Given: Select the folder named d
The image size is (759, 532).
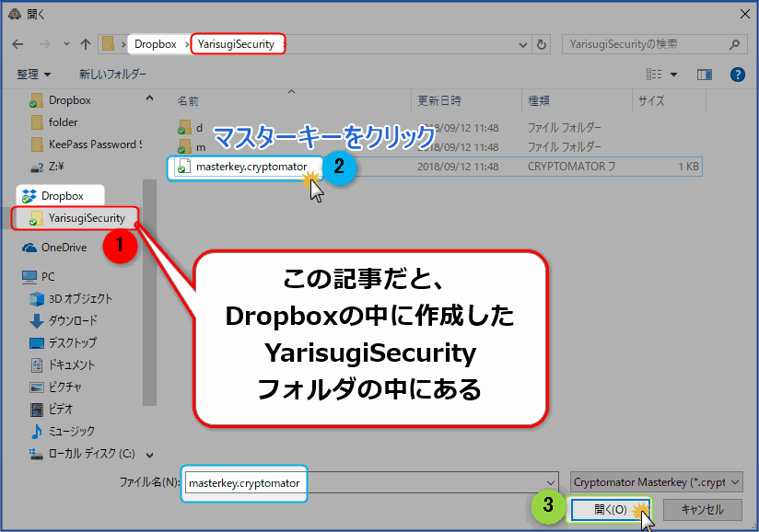Looking at the screenshot, I should tap(199, 128).
